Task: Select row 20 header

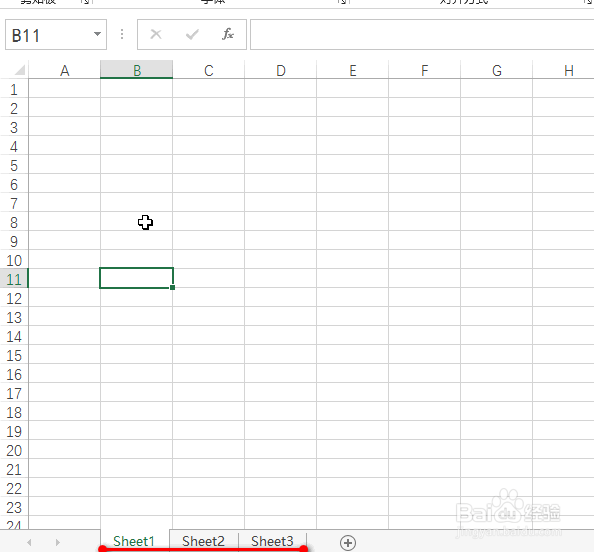Action: tap(14, 450)
